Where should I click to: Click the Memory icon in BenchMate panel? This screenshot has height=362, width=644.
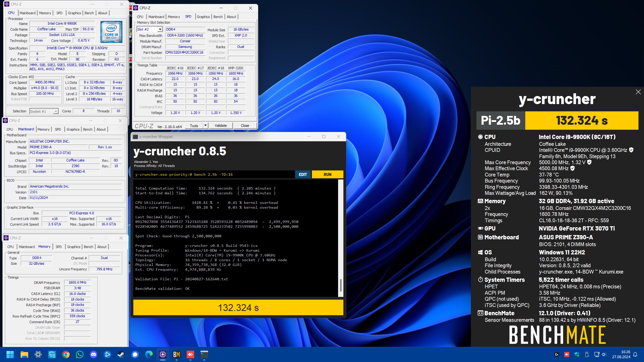click(x=480, y=201)
